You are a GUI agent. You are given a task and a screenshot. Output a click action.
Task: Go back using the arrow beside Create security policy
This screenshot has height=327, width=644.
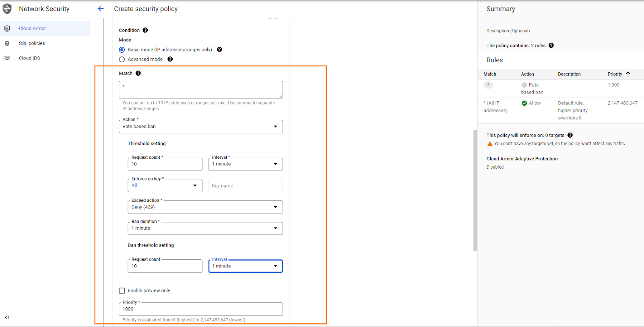point(101,8)
